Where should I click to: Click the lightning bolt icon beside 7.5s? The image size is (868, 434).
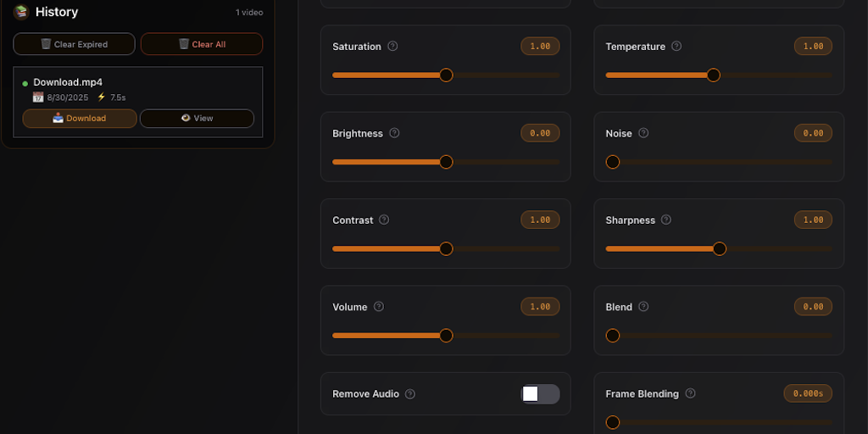(x=102, y=97)
